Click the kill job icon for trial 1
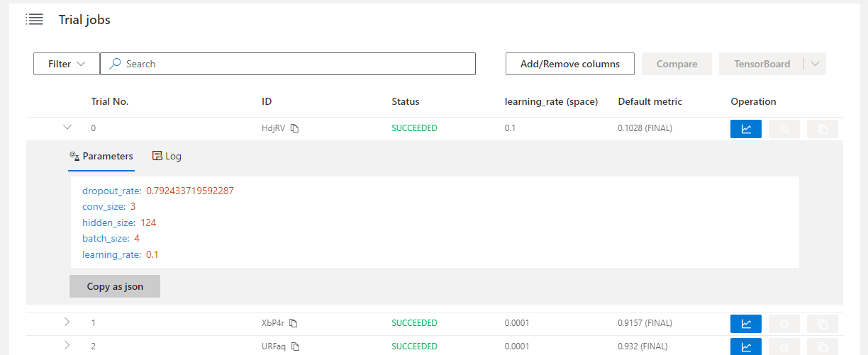This screenshot has width=868, height=355. point(784,324)
